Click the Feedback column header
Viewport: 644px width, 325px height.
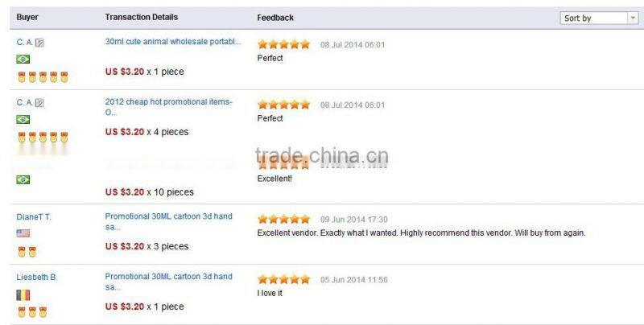[x=275, y=18]
